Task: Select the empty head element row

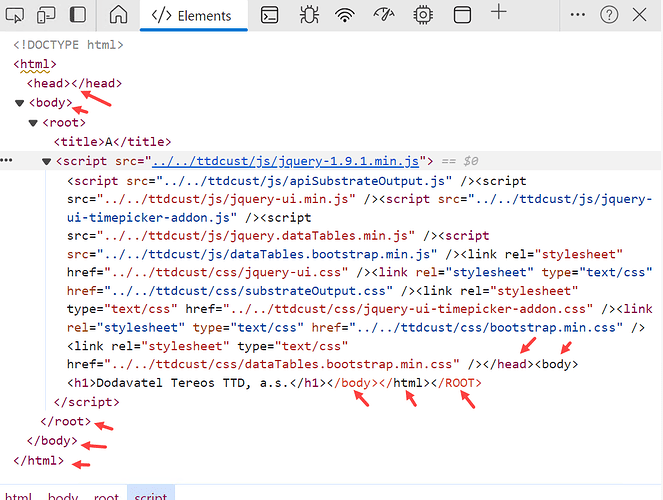Action: [74, 83]
